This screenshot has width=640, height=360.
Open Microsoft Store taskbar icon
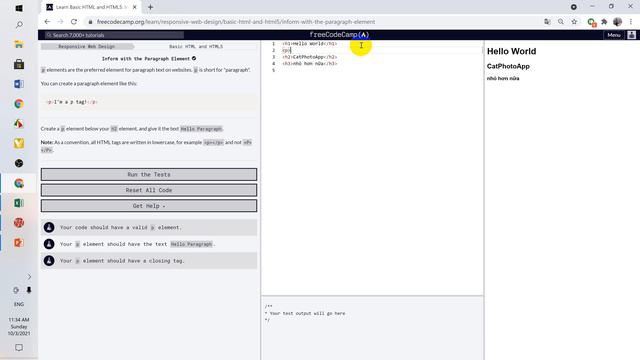(19, 64)
